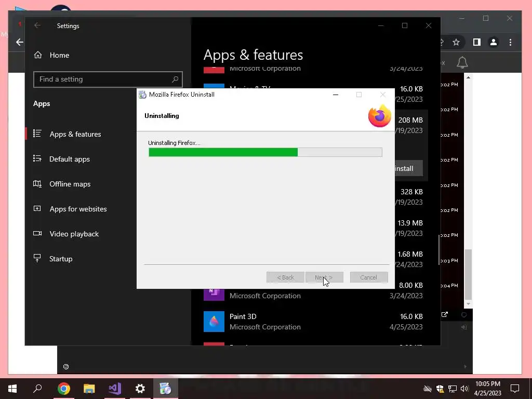Click the Firefox uninstall progress bar
532x399 pixels.
pyautogui.click(x=265, y=152)
